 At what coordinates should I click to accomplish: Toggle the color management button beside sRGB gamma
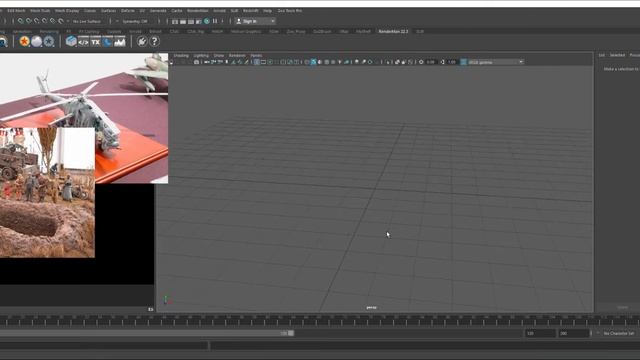(x=464, y=62)
